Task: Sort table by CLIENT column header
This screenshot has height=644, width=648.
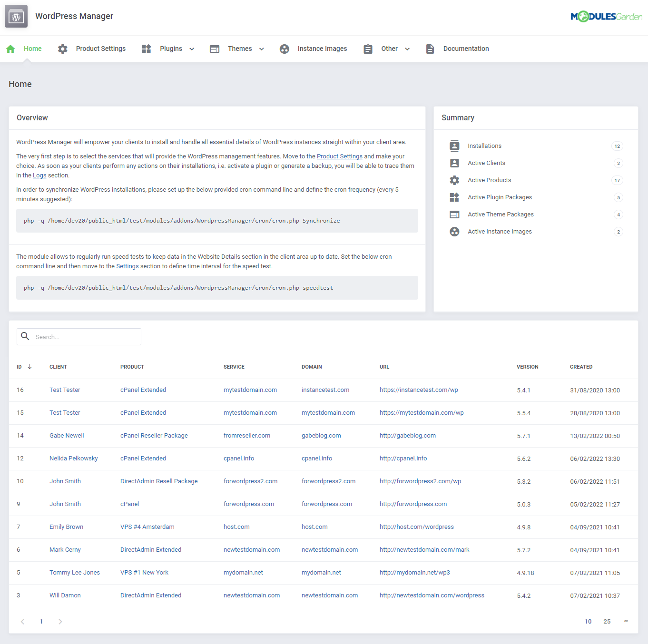Action: [58, 367]
